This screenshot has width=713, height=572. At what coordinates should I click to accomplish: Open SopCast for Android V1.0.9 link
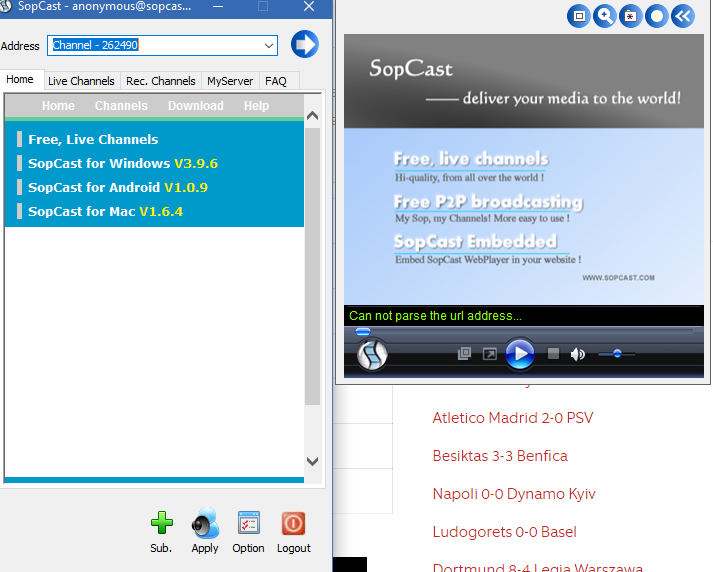tap(118, 187)
